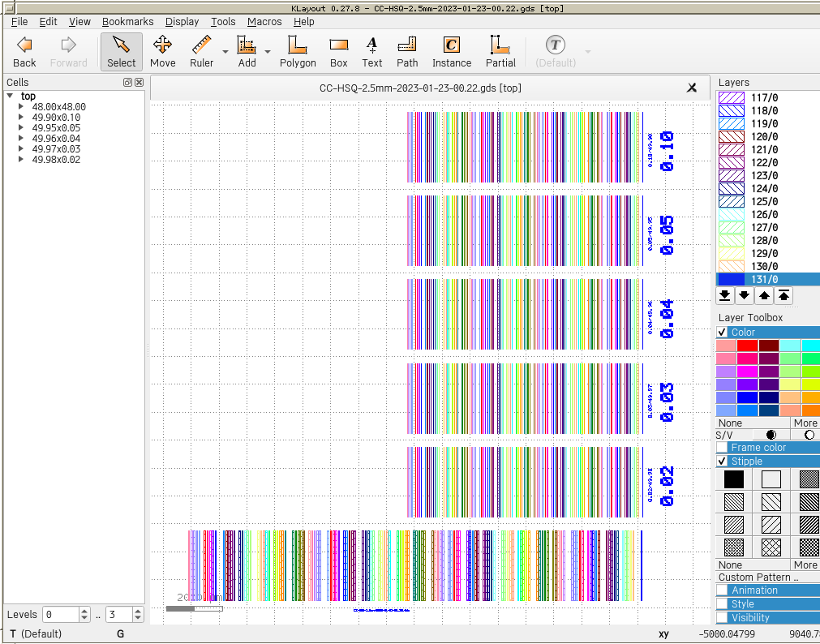Expand the 49.97x0.03 cell
This screenshot has width=820, height=644.
(21, 148)
